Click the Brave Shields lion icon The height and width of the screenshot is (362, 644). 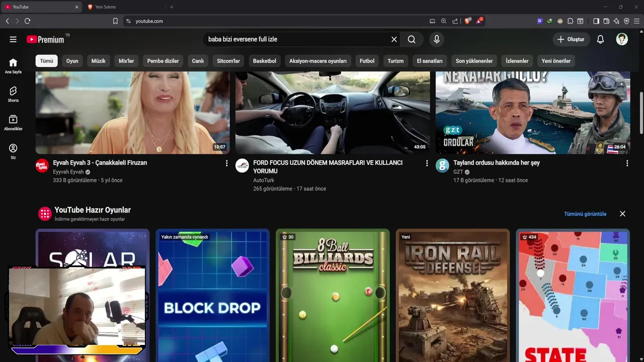[x=467, y=21]
